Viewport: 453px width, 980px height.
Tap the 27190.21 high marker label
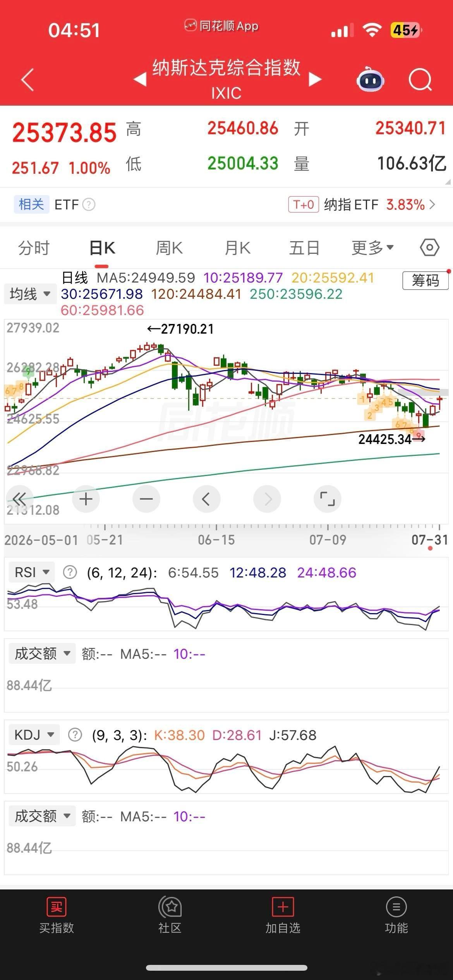(180, 329)
